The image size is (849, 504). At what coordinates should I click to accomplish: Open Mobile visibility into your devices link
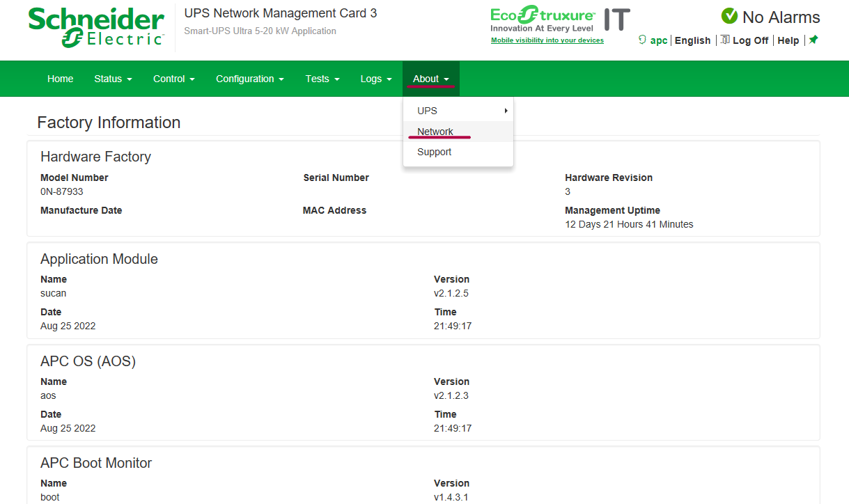click(x=547, y=40)
